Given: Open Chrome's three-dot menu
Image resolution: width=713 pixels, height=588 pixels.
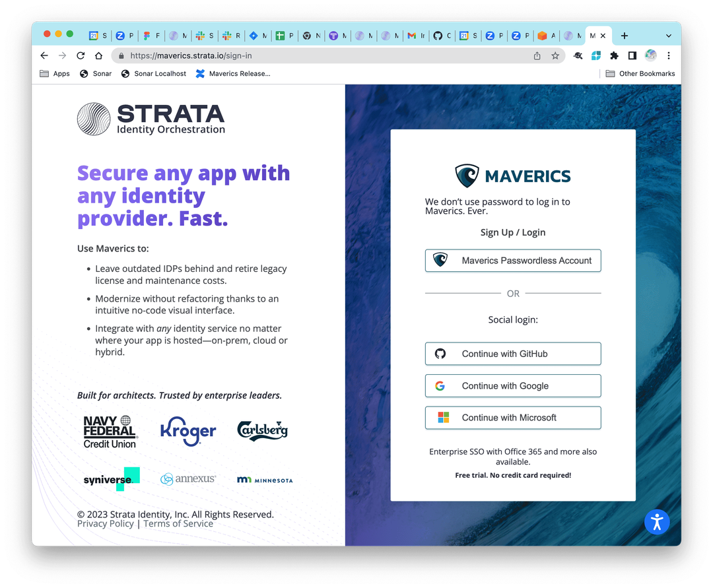Looking at the screenshot, I should click(x=668, y=55).
